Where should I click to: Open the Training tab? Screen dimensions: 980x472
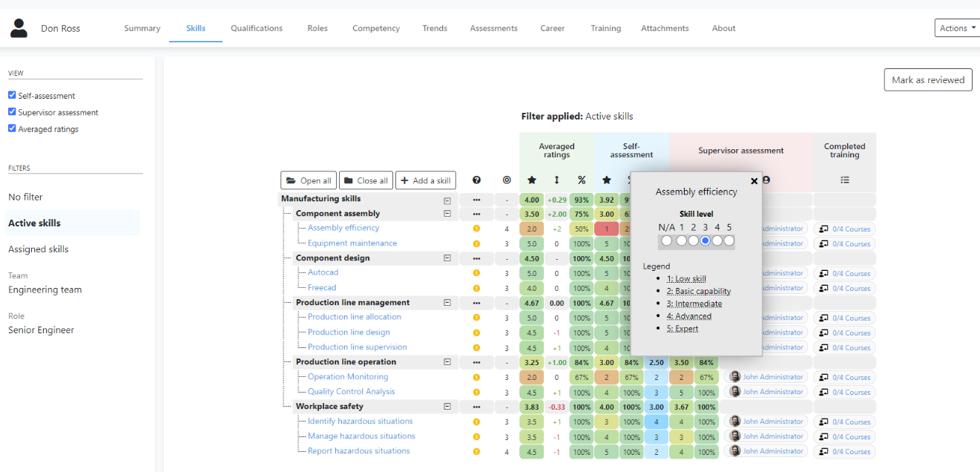point(605,28)
